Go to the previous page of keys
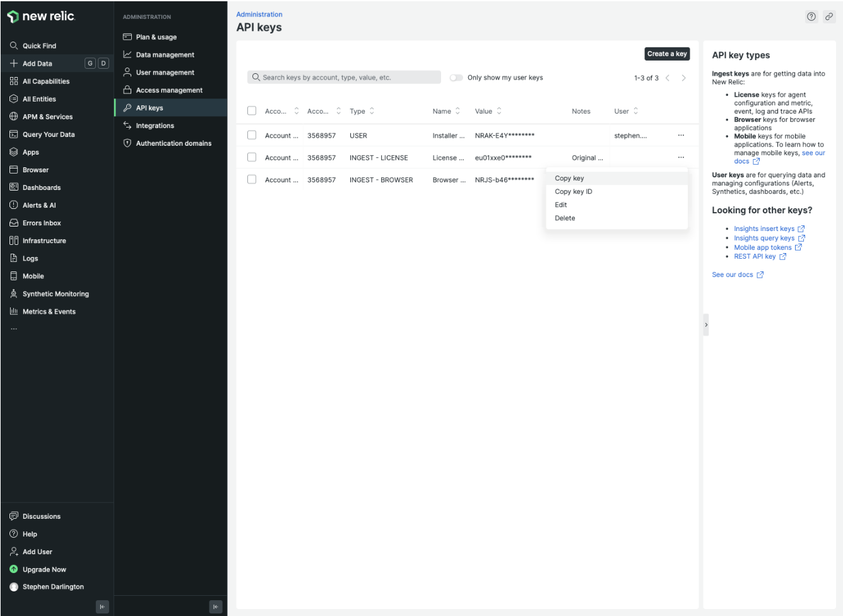Image resolution: width=843 pixels, height=616 pixels. 668,78
